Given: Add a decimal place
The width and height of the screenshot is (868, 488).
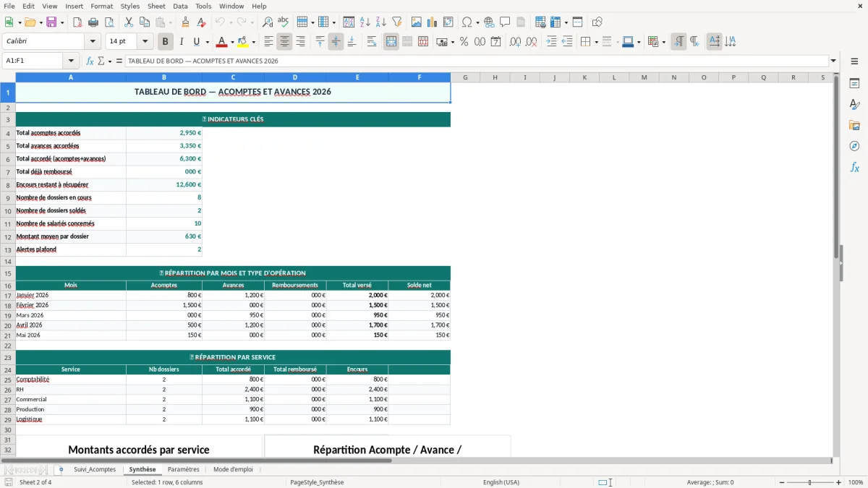Looking at the screenshot, I should (516, 42).
